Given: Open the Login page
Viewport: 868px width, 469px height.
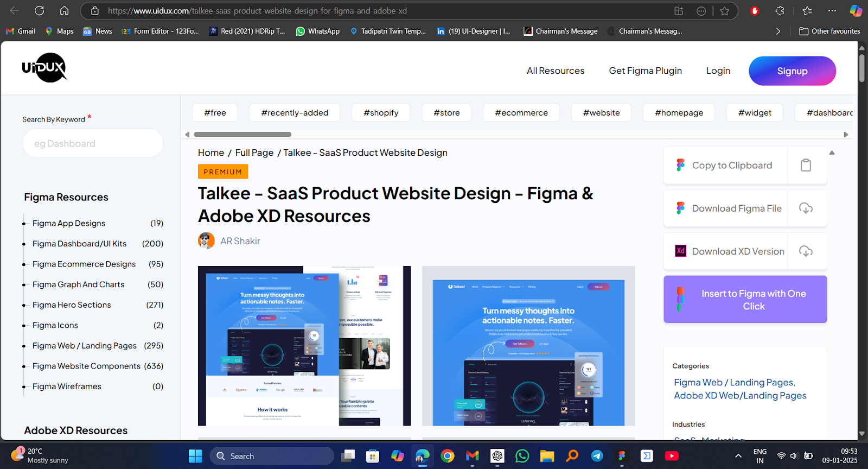Looking at the screenshot, I should [718, 71].
